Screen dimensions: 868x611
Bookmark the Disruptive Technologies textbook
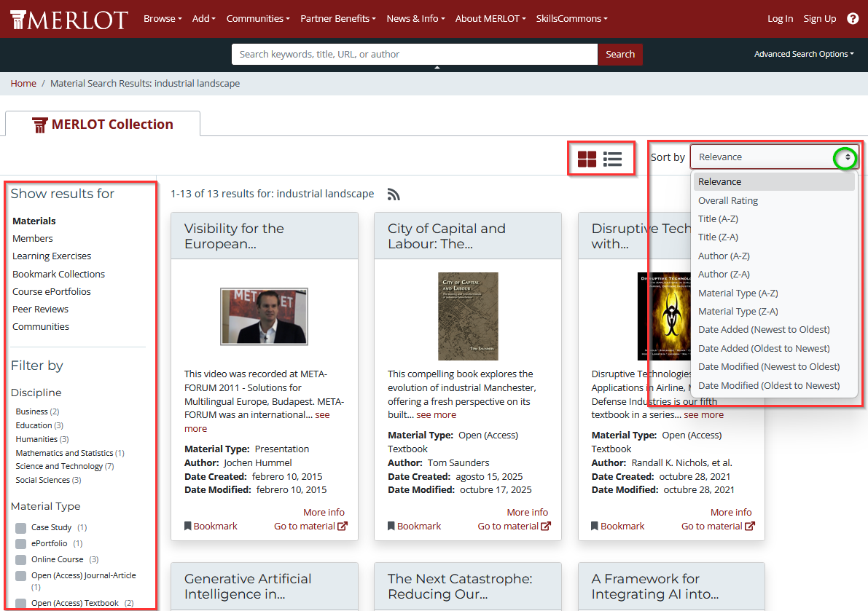pos(617,526)
